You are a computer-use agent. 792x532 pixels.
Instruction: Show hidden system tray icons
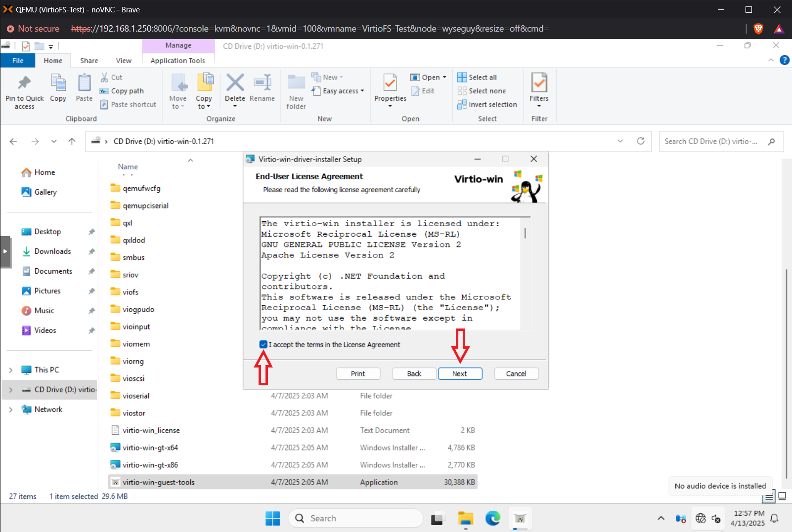(x=661, y=518)
